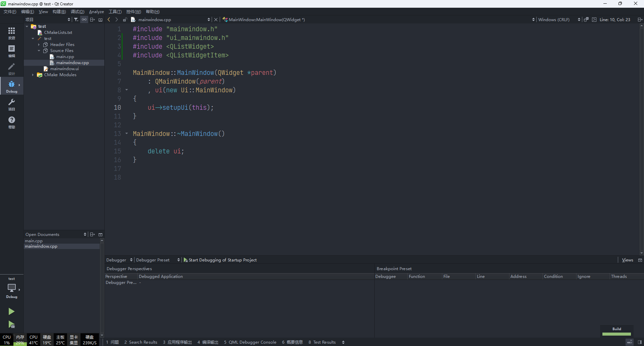
Task: Open the Debugger Preset dropdown
Action: [158, 260]
